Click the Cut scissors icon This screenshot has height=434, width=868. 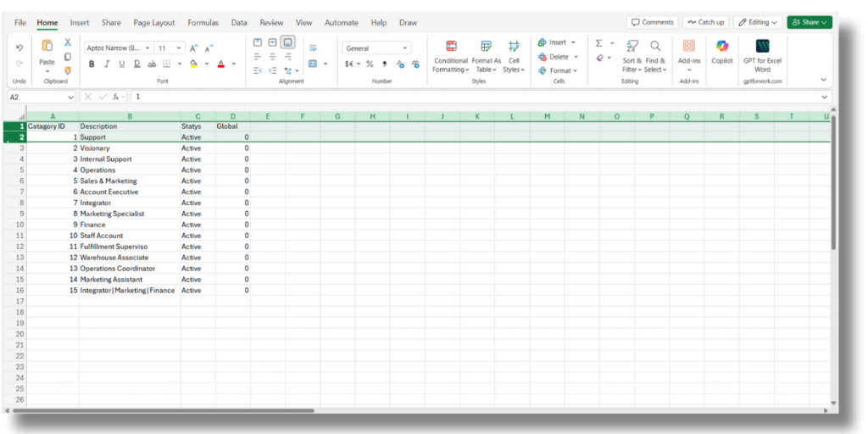coord(68,42)
